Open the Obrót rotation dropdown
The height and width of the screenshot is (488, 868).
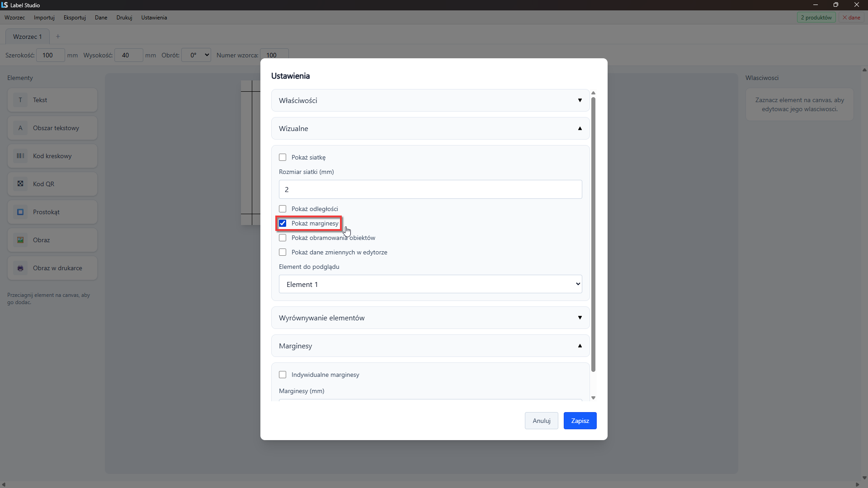[x=196, y=55]
